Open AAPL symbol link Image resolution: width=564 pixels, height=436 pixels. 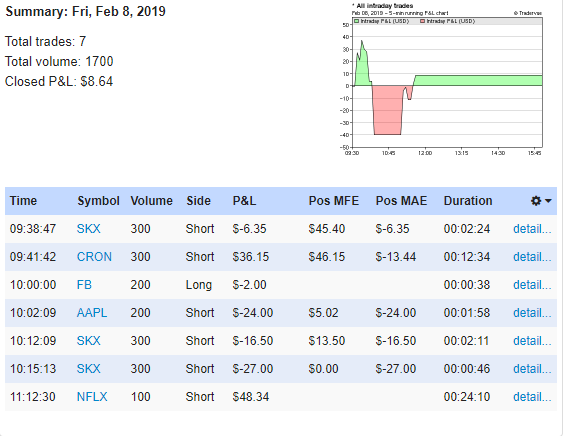92,313
